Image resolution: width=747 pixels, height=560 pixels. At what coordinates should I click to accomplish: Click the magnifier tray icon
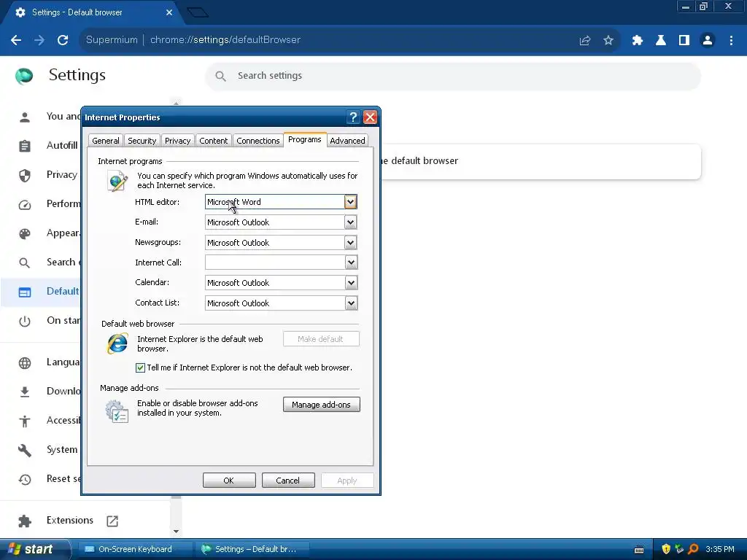693,549
